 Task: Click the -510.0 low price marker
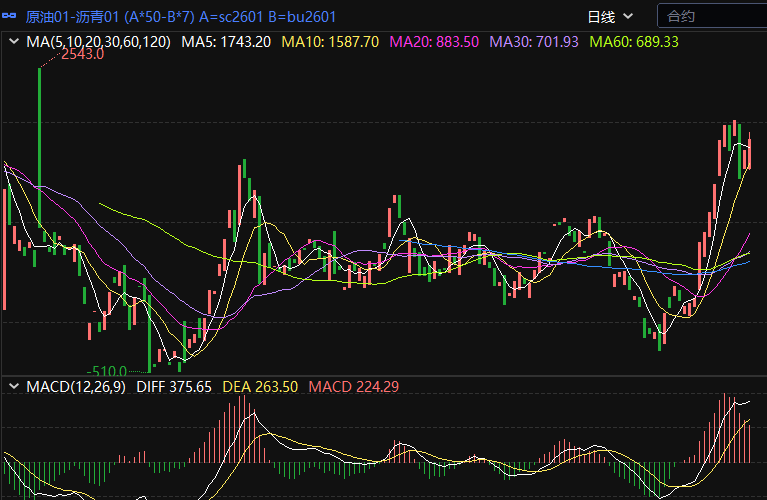click(107, 370)
